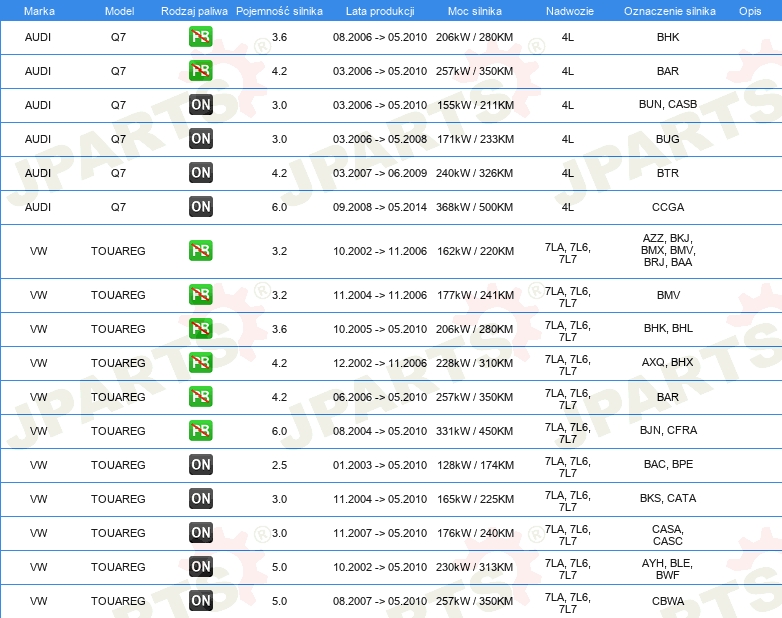Select engine code CCGA

coord(668,207)
